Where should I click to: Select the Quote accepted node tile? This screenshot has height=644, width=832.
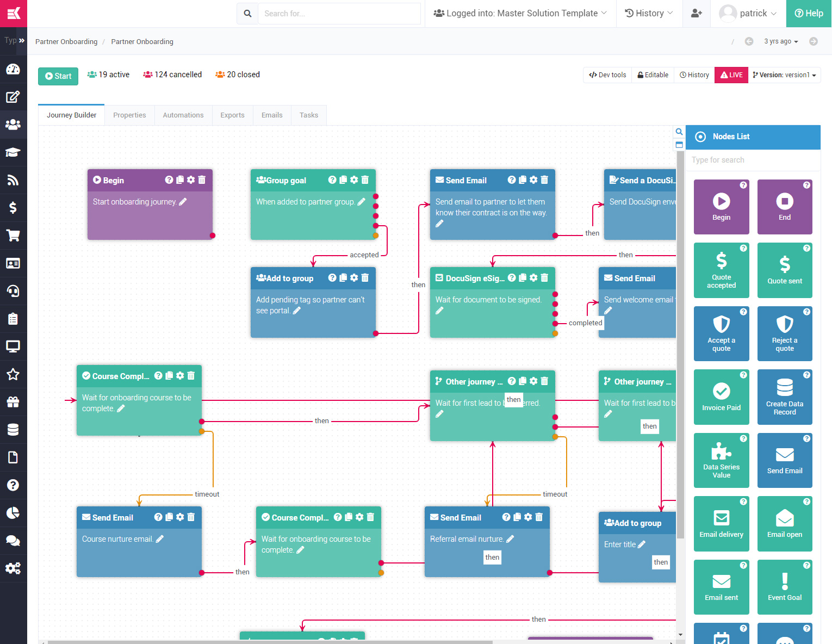721,270
